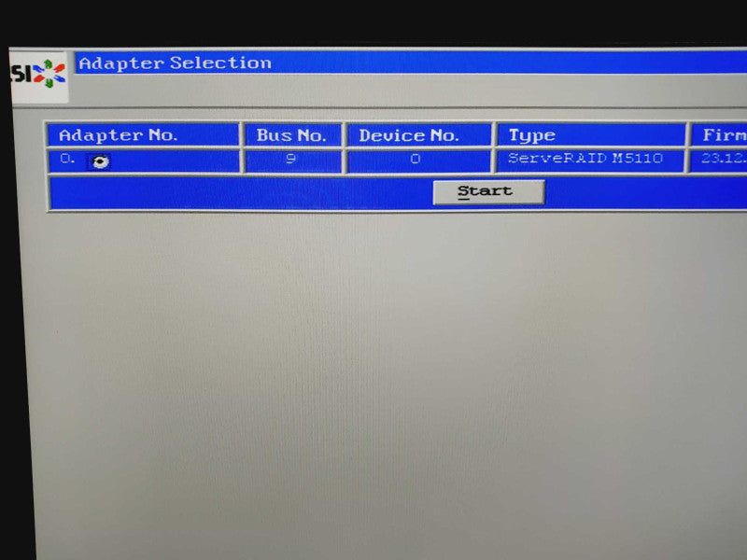
Task: Click the 'Type' column header
Action: click(590, 135)
